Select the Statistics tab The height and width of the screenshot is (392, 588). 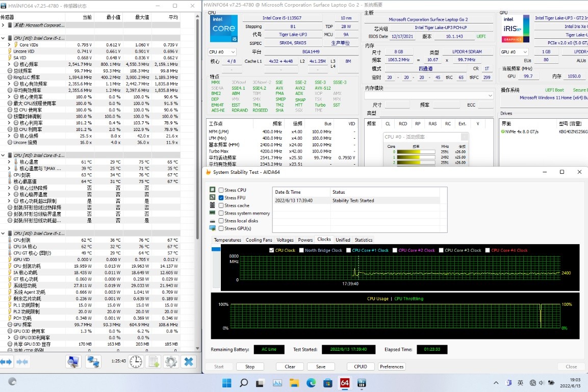coord(364,240)
